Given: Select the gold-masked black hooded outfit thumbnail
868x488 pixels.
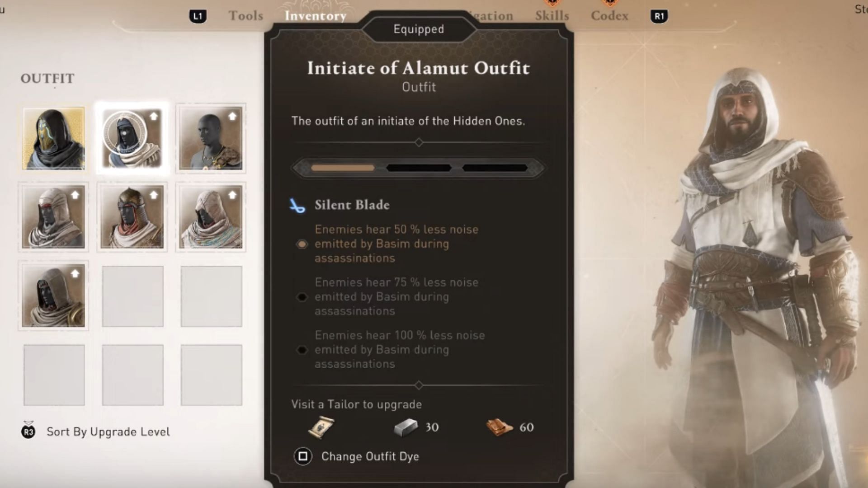Looking at the screenshot, I should tap(53, 138).
